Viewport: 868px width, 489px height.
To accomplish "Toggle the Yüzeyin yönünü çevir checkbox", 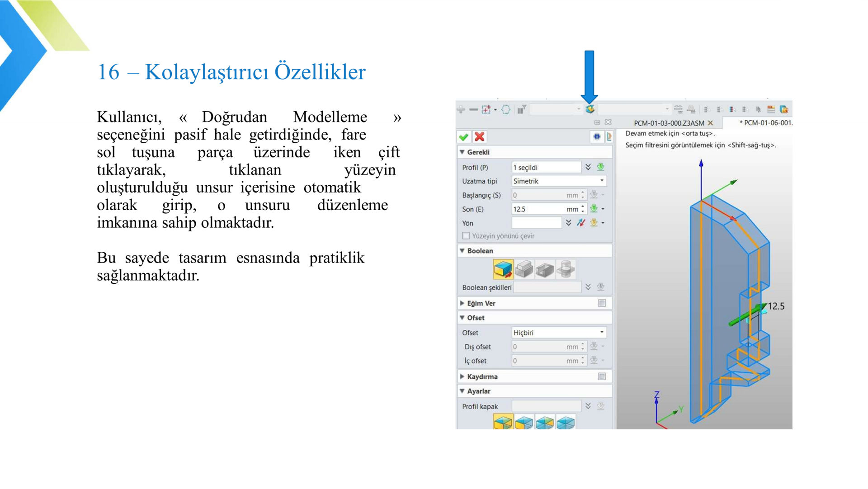I will coord(466,236).
